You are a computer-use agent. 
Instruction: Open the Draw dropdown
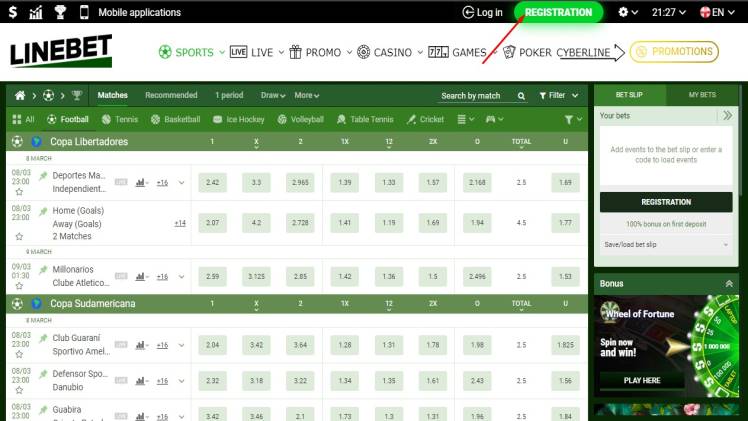pyautogui.click(x=273, y=95)
